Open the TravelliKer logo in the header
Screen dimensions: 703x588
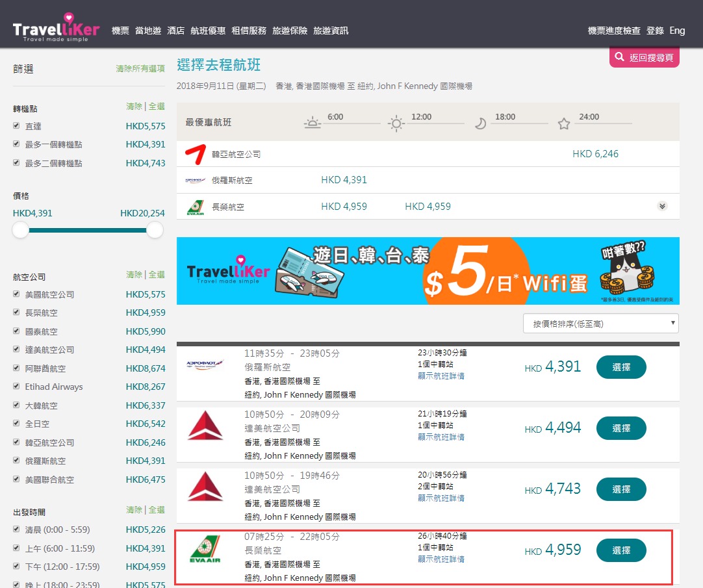click(56, 28)
